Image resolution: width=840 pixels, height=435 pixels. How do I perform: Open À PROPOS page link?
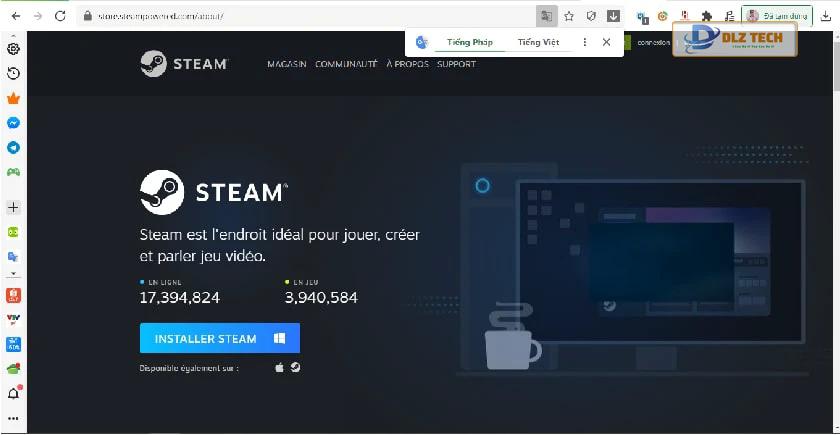pos(407,64)
